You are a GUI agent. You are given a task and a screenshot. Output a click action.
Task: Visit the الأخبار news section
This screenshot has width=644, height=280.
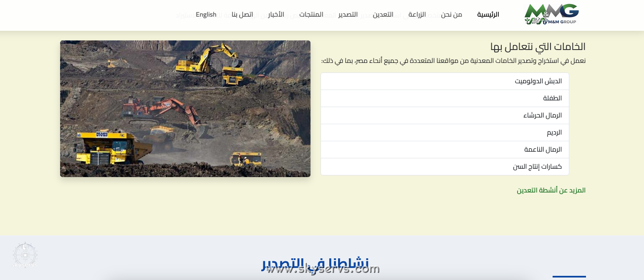click(276, 15)
